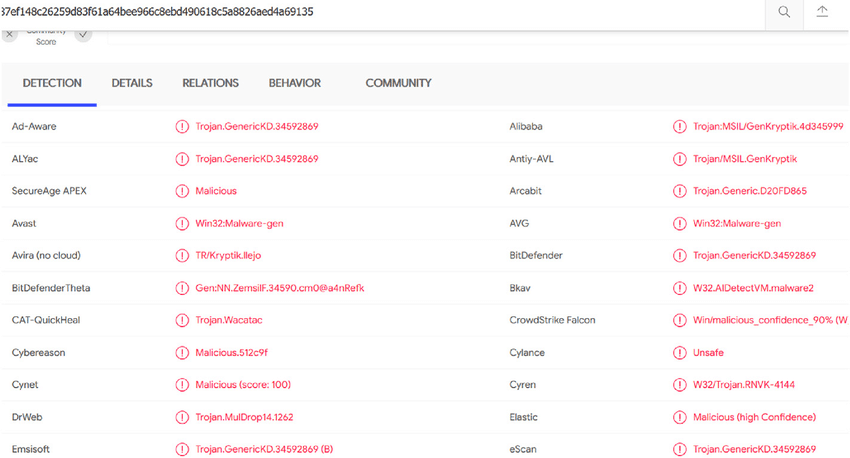
Task: Click the community score X vote icon
Action: pos(9,34)
